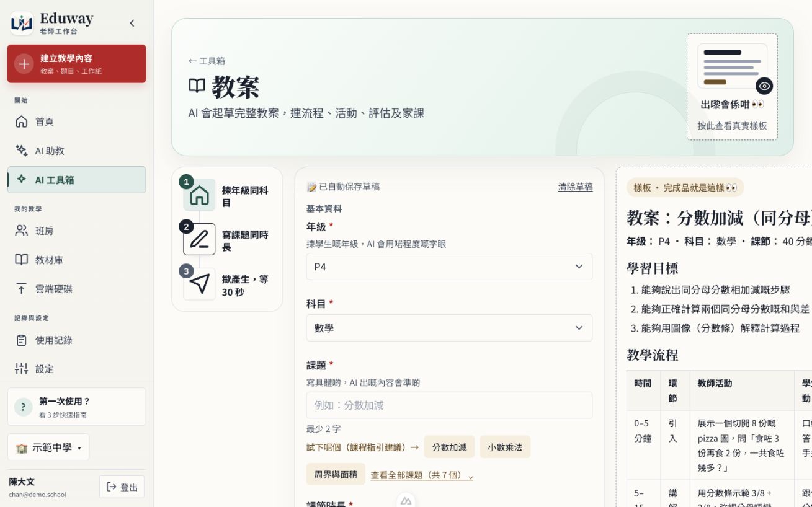Image resolution: width=812 pixels, height=507 pixels.
Task: Expand 查看全部課題（共 7 個）
Action: tap(422, 475)
